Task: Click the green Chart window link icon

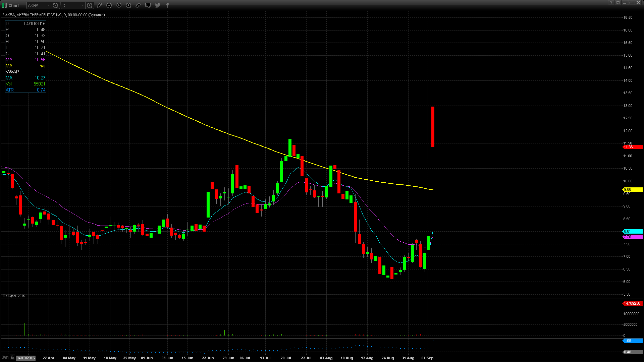Action: (x=4, y=5)
